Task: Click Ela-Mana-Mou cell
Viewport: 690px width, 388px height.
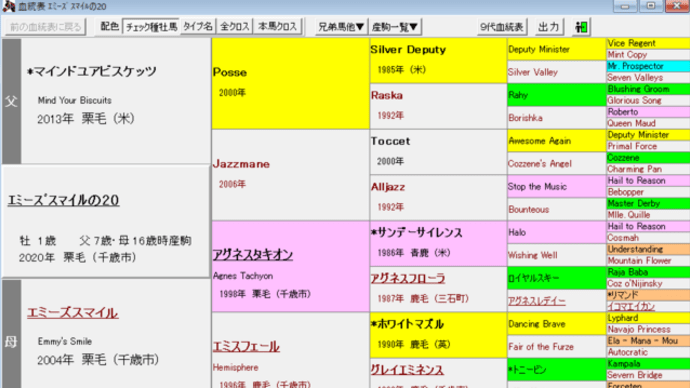Action: 648,340
